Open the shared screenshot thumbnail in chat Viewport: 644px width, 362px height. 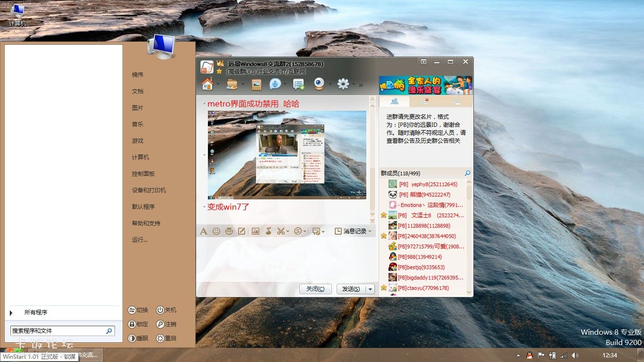click(287, 155)
